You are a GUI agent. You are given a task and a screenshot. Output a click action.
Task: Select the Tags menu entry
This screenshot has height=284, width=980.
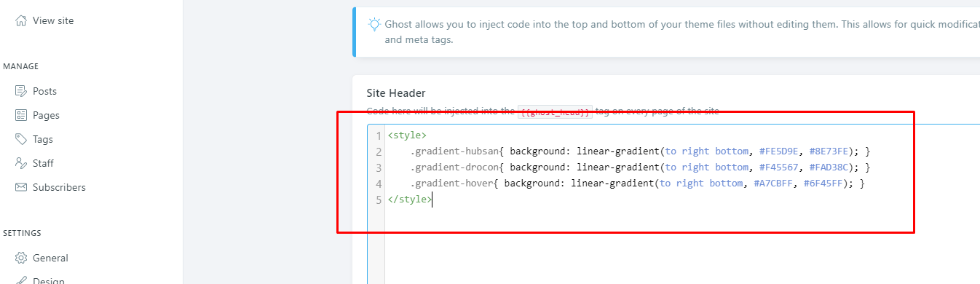[x=43, y=139]
